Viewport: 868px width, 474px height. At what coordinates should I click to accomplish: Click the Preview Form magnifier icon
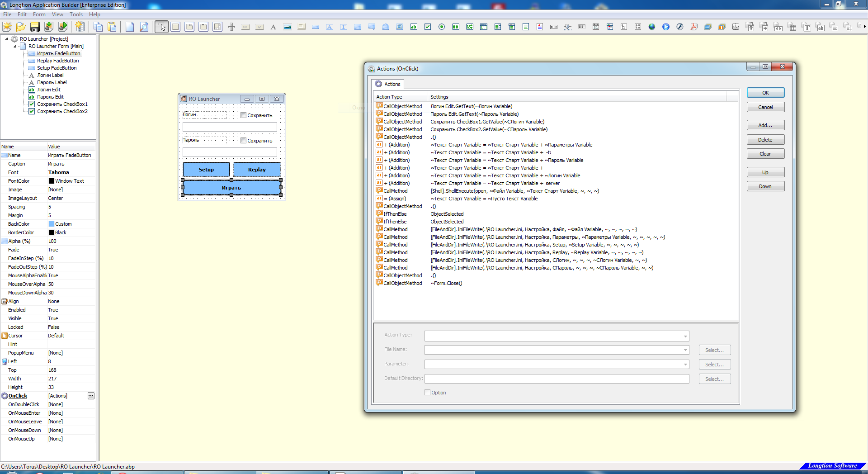point(144,27)
